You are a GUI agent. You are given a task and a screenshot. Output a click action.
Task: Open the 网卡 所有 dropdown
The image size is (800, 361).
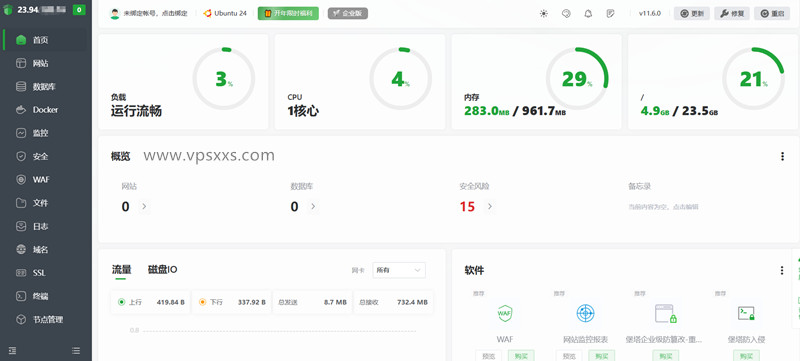[x=399, y=270]
